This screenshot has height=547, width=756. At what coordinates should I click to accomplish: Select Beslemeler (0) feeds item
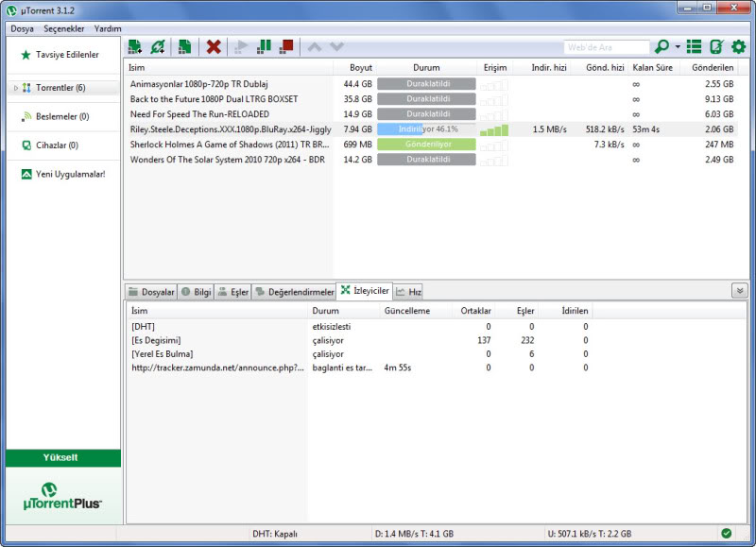coord(62,116)
